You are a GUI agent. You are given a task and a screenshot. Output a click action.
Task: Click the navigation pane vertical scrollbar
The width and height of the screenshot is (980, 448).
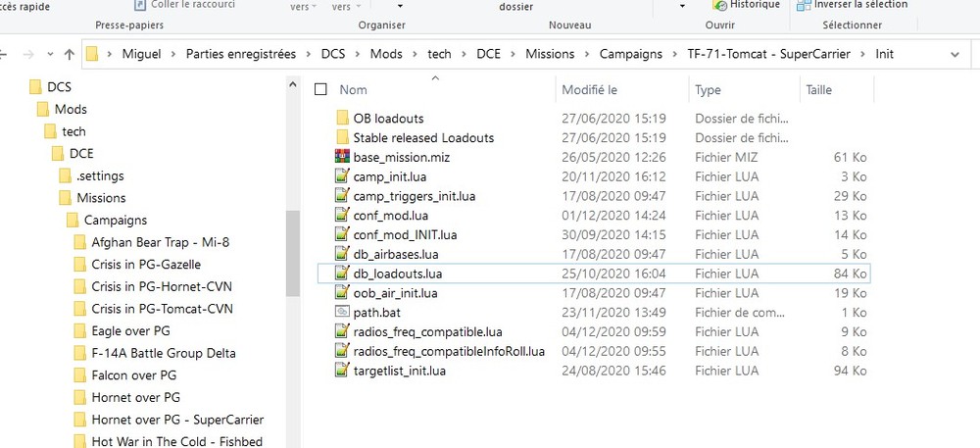tap(292, 253)
